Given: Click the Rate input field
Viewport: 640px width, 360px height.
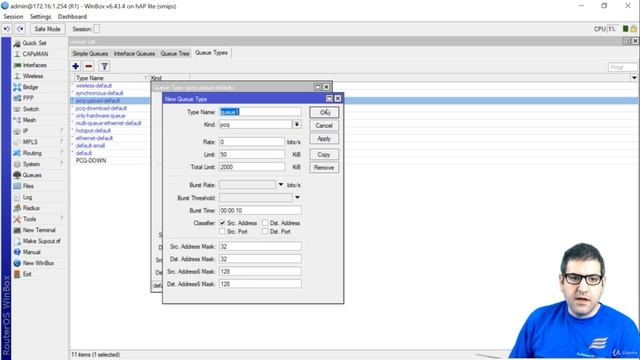Looking at the screenshot, I should (x=252, y=142).
